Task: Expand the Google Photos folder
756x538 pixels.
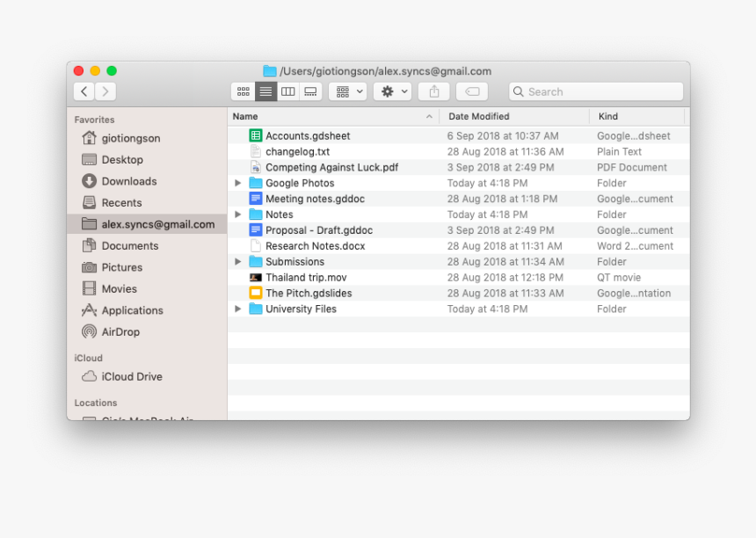Action: (x=237, y=184)
